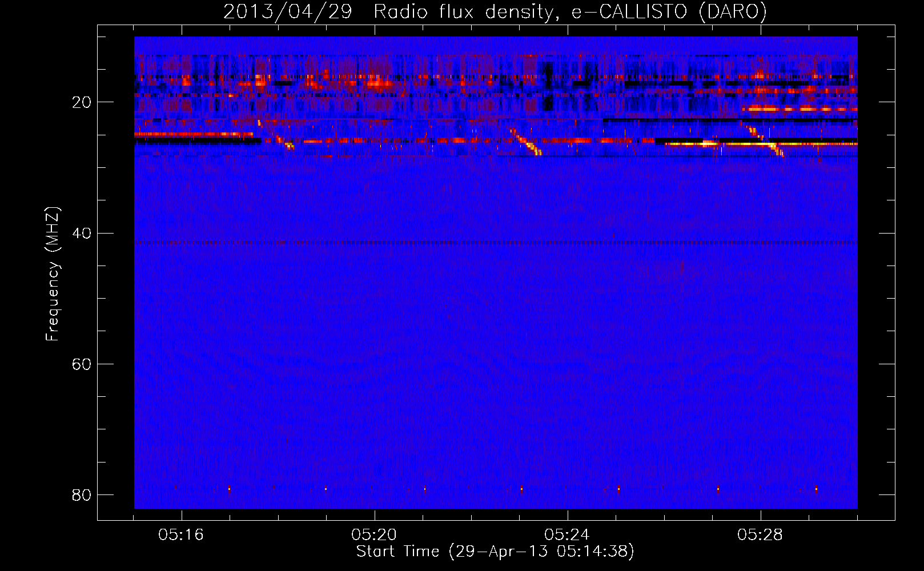924x571 pixels.
Task: Click the 05:20 time tick label
Action: click(x=374, y=535)
